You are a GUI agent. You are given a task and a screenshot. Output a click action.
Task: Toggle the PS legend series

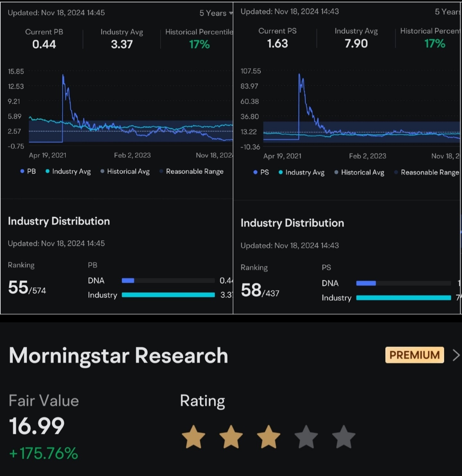point(261,172)
